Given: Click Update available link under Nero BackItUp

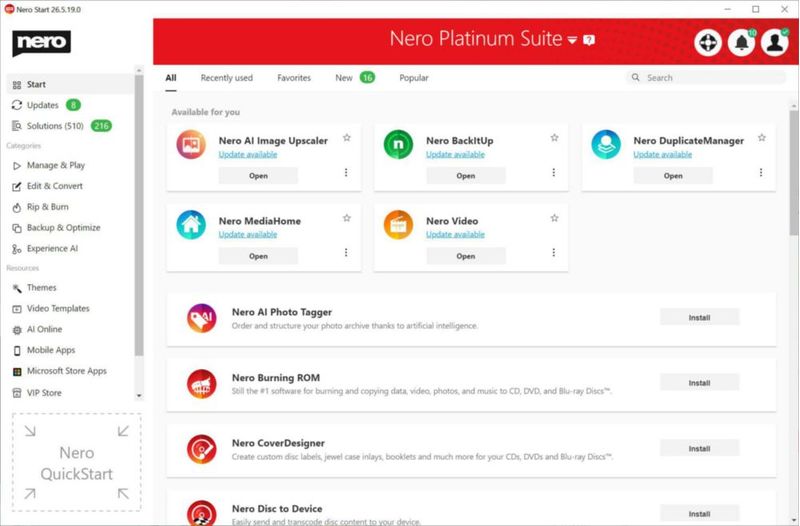Looking at the screenshot, I should pyautogui.click(x=456, y=155).
